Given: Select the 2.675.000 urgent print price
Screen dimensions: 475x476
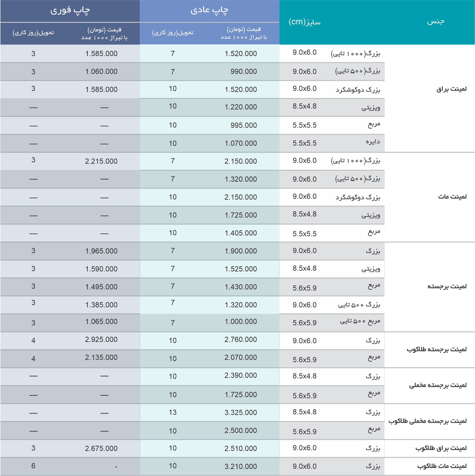Looking at the screenshot, I should 101,448.
